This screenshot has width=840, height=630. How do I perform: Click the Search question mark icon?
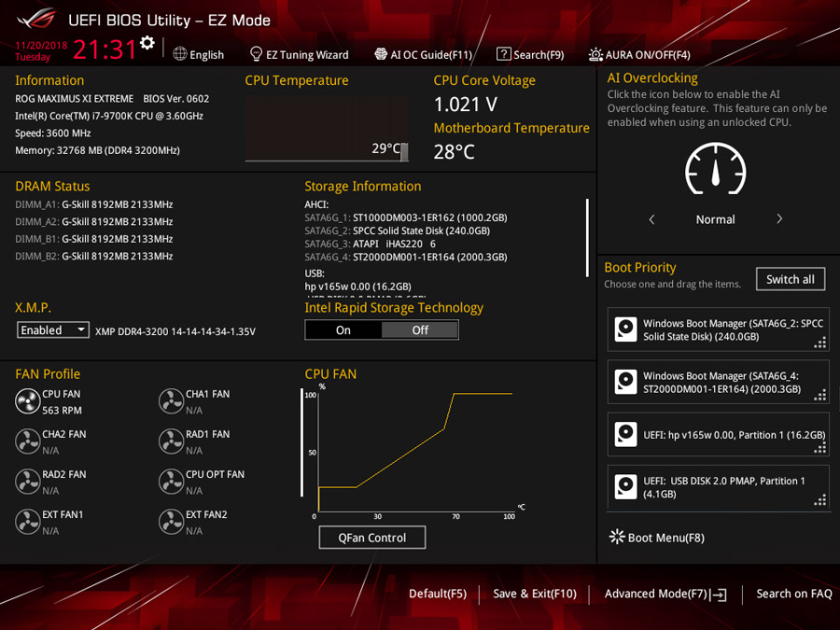(x=504, y=54)
